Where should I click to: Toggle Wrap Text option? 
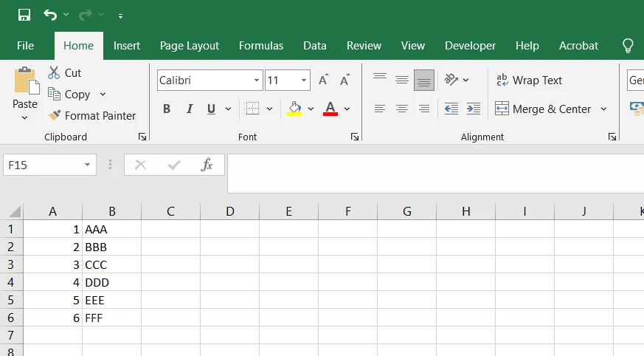(x=529, y=81)
